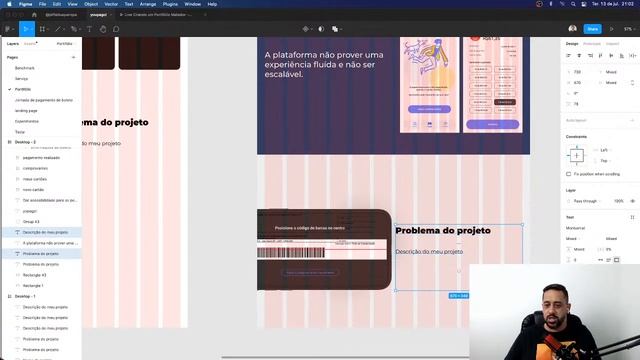Image resolution: width=640 pixels, height=360 pixels.
Task: Click the Mask contrast icon in the toolbar
Action: tap(321, 29)
